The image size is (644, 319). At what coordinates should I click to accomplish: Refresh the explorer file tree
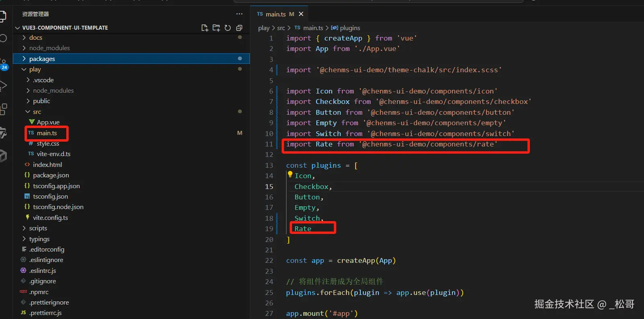point(228,28)
